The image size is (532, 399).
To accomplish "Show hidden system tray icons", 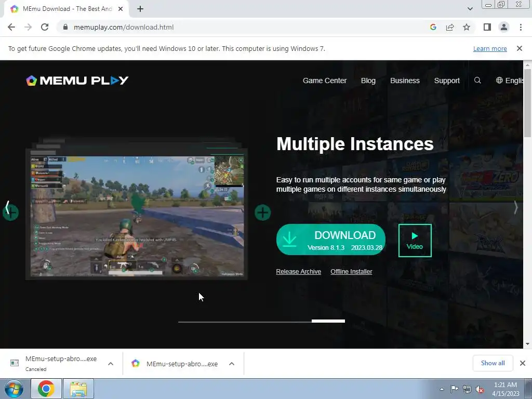I will [x=442, y=389].
